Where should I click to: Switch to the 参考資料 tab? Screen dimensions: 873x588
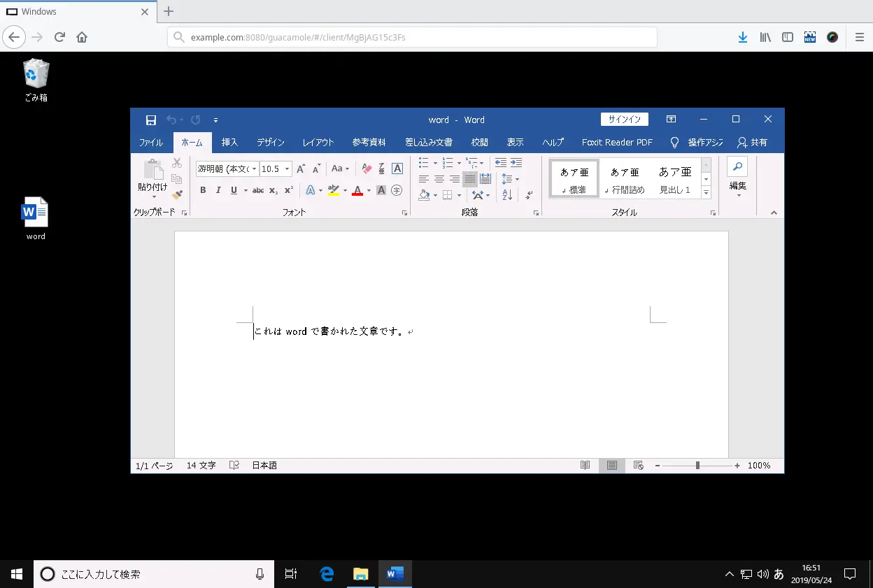click(x=369, y=142)
